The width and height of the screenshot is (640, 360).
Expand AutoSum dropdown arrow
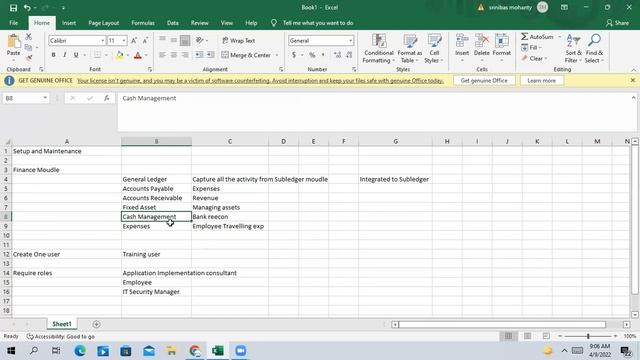coord(559,37)
